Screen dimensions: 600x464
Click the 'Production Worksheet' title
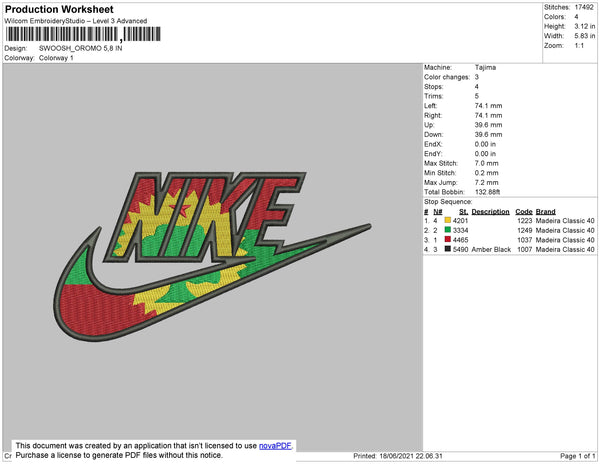tap(59, 9)
